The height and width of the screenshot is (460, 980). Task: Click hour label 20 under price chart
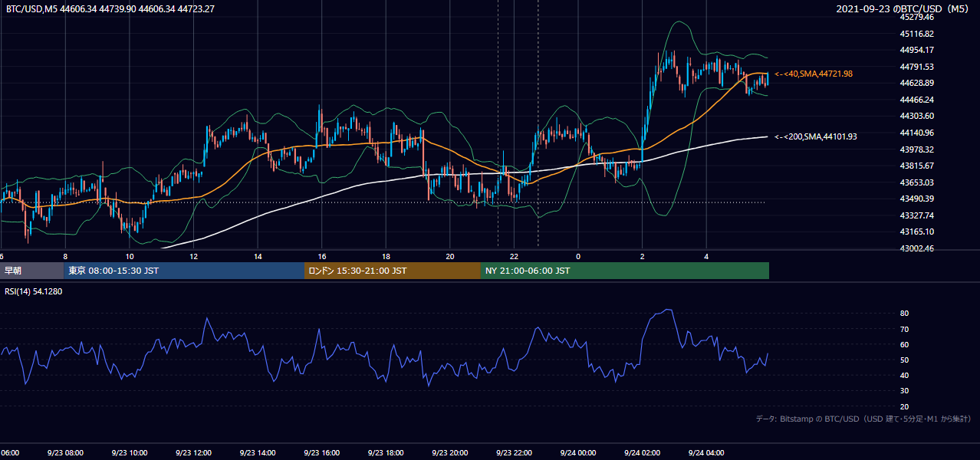coord(450,257)
